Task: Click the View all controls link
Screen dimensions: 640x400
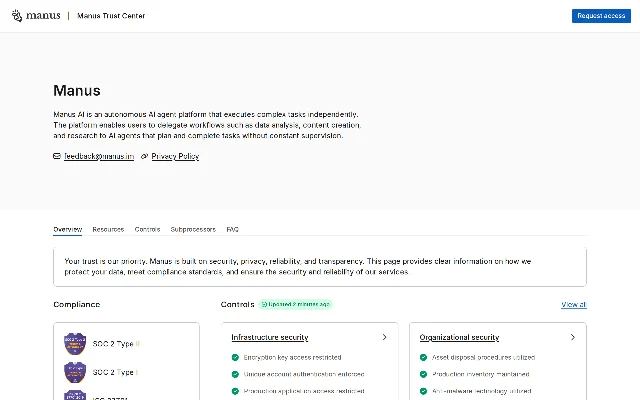Action: [x=574, y=304]
